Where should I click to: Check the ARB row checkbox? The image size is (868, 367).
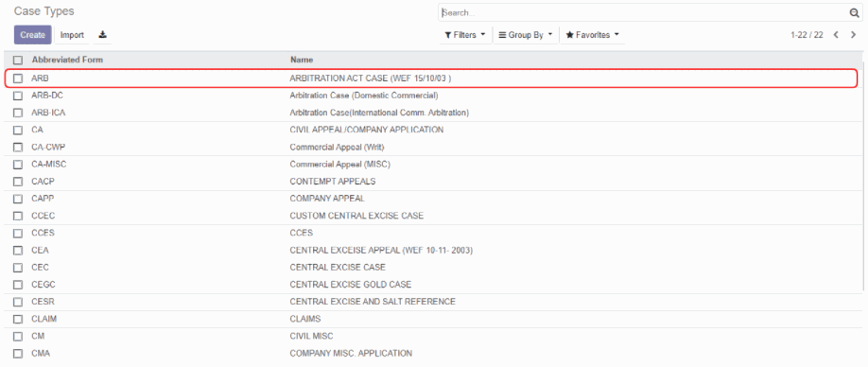pyautogui.click(x=18, y=79)
